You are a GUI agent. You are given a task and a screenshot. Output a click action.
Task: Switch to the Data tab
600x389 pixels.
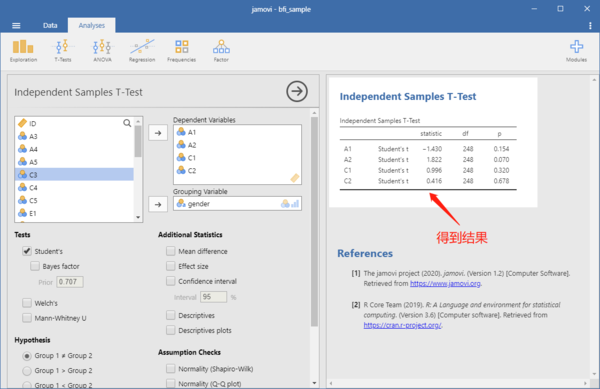coord(50,26)
